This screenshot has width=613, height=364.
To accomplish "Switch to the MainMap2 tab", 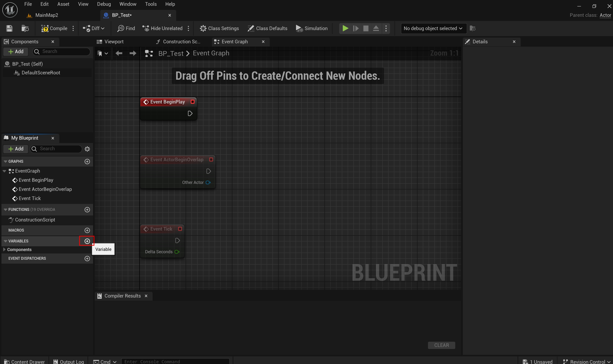I will point(47,15).
